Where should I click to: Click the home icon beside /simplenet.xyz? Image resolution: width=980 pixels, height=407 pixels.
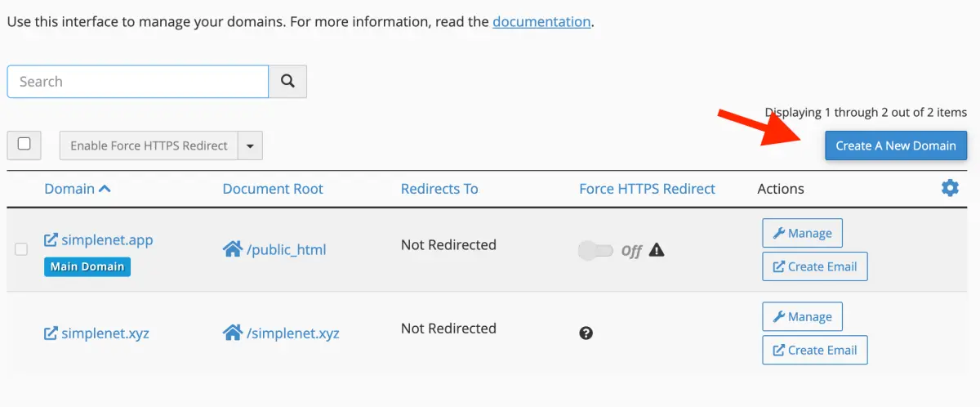point(232,333)
